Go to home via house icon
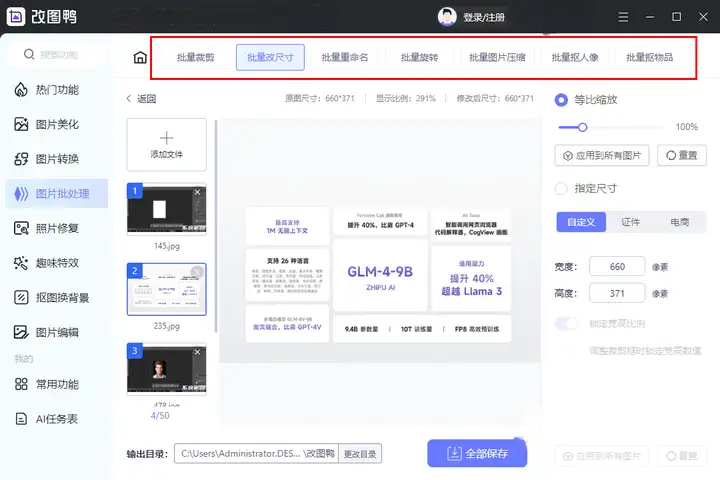 [140, 57]
